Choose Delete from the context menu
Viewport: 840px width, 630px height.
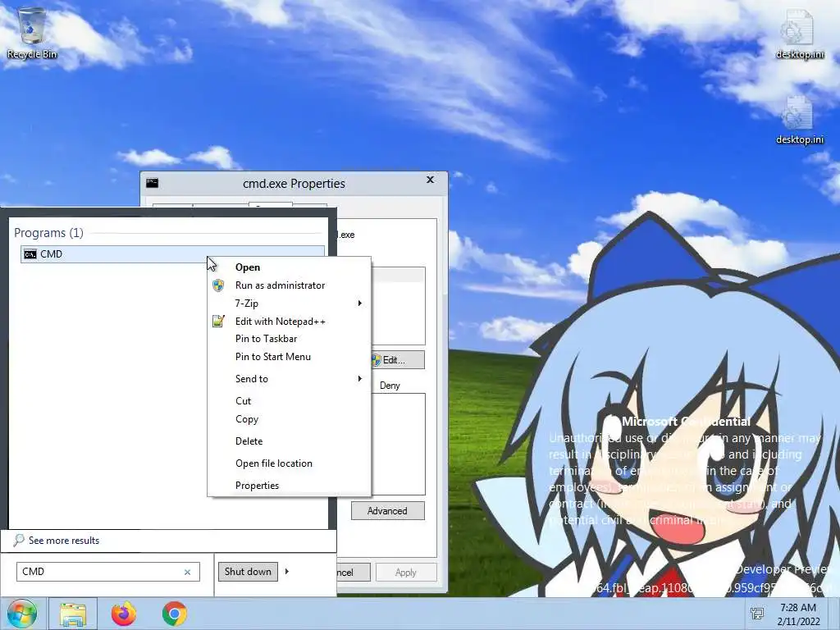coord(290,441)
